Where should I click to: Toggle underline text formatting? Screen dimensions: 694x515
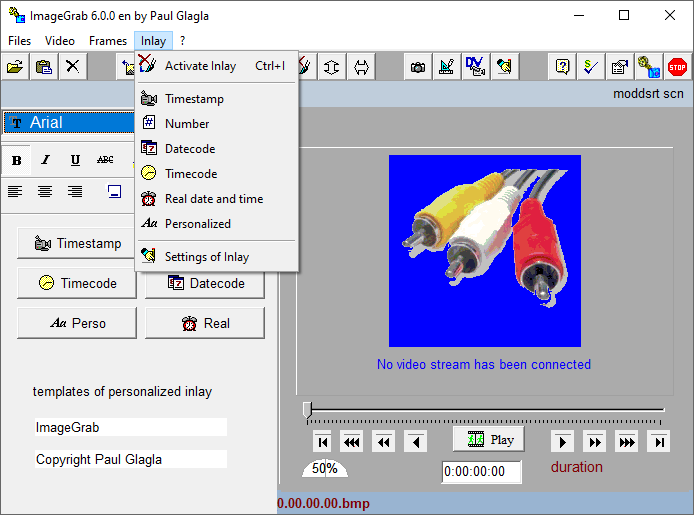pyautogui.click(x=75, y=160)
